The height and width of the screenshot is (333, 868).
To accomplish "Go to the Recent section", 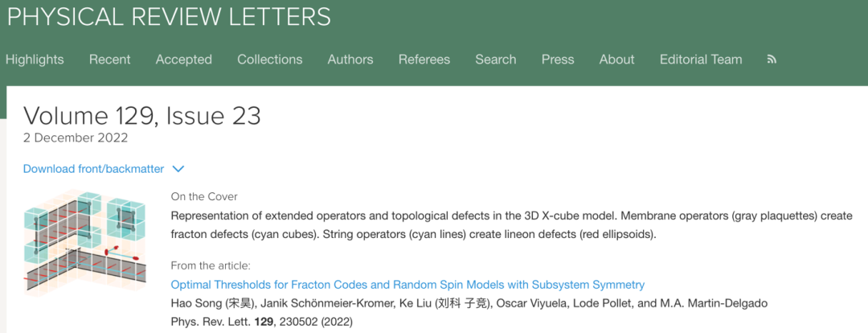I will (x=109, y=60).
